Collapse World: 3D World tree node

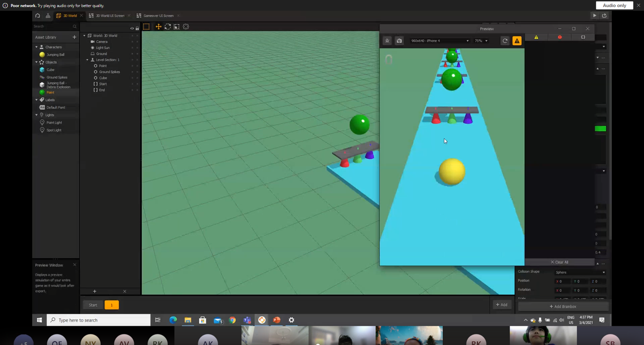coord(85,36)
